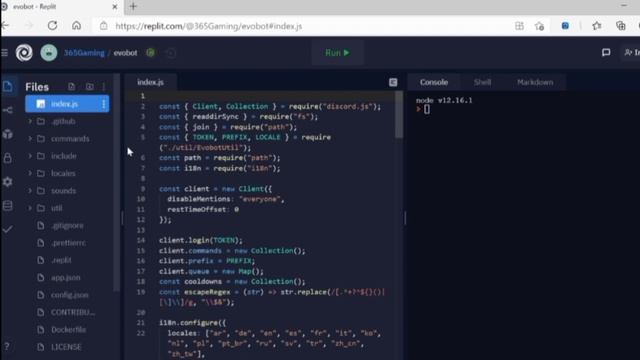The width and height of the screenshot is (640, 360).
Task: Open the browser apps grid icon
Action: click(519, 26)
